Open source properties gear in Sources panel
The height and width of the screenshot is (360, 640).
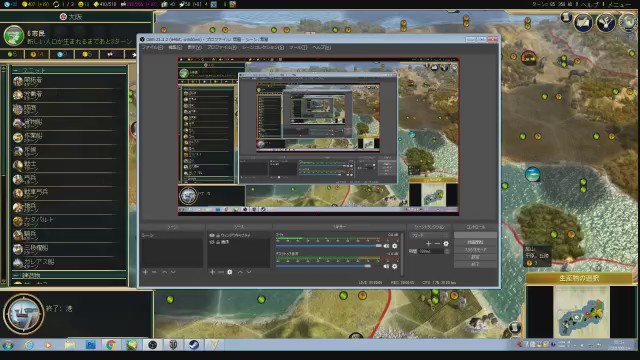[230, 272]
